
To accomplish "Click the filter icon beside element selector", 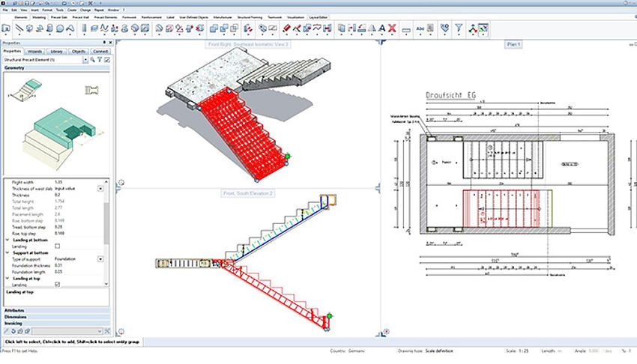I will pos(100,58).
